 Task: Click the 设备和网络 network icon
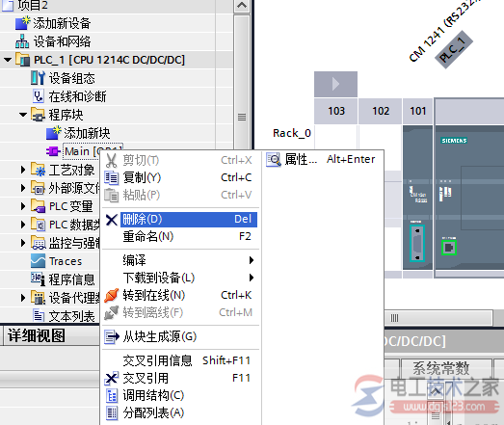(22, 41)
